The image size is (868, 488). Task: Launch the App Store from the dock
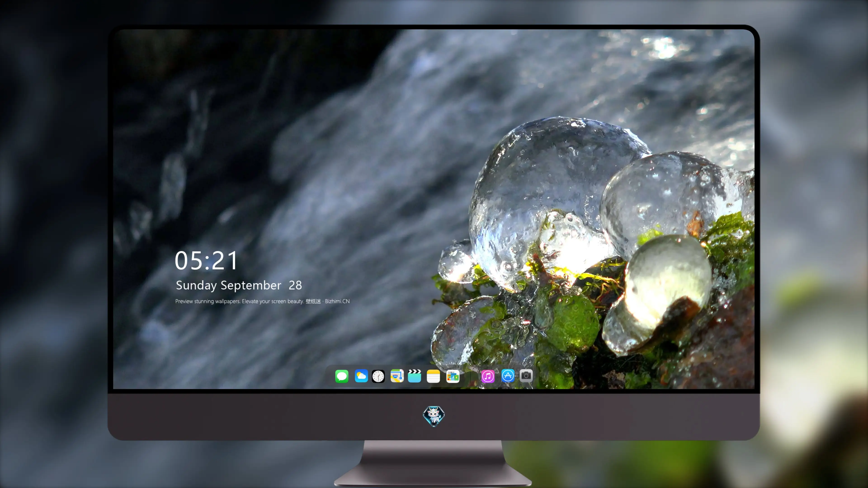pos(508,376)
